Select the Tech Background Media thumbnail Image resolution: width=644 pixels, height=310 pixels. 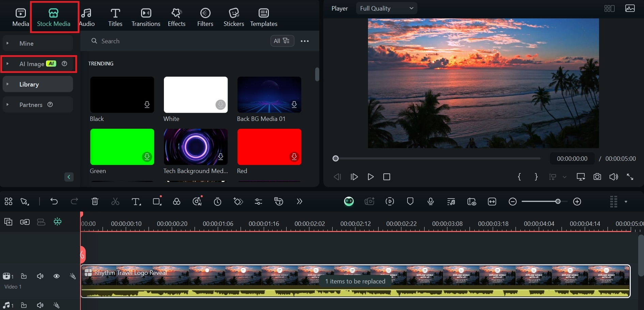[196, 147]
